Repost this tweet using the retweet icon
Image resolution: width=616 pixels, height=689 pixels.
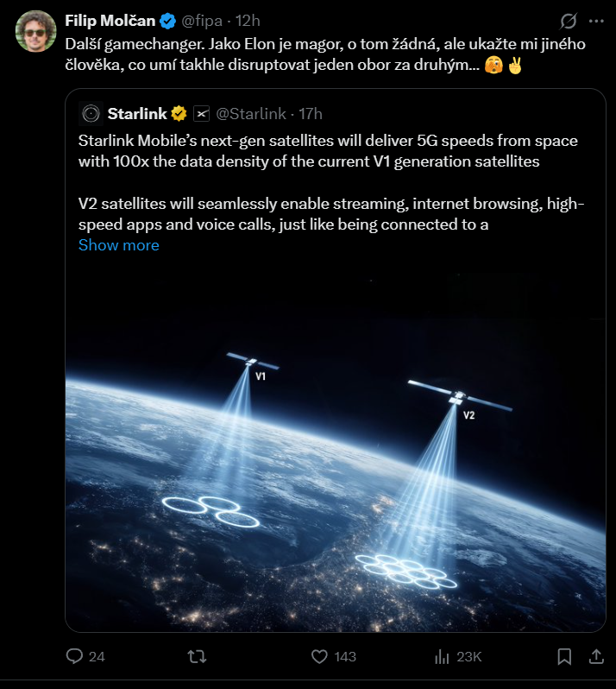click(x=197, y=656)
